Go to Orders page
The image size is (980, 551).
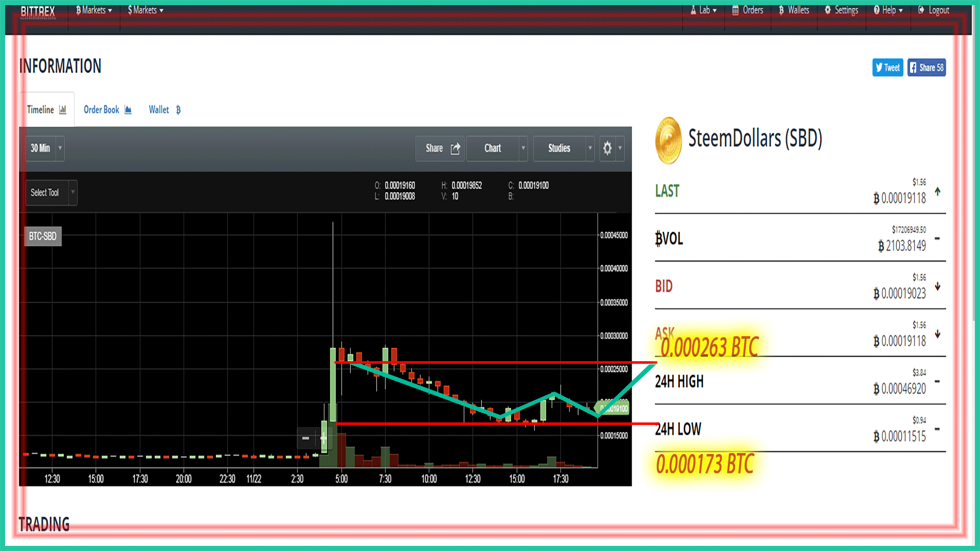click(x=748, y=10)
